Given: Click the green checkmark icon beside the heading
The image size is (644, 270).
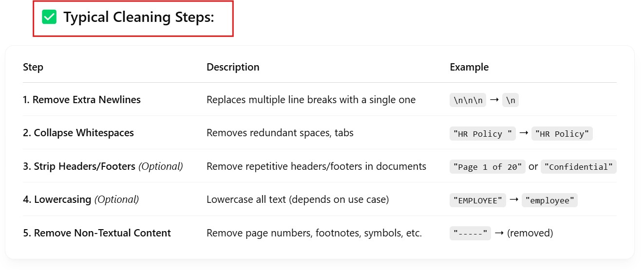Looking at the screenshot, I should point(49,18).
